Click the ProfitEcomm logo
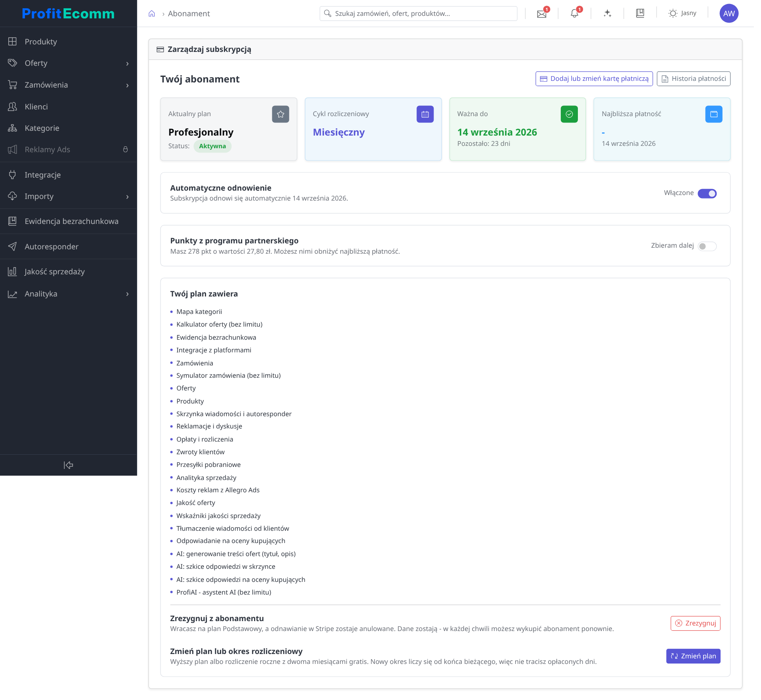Viewport: 761px width, 700px height. [x=68, y=14]
